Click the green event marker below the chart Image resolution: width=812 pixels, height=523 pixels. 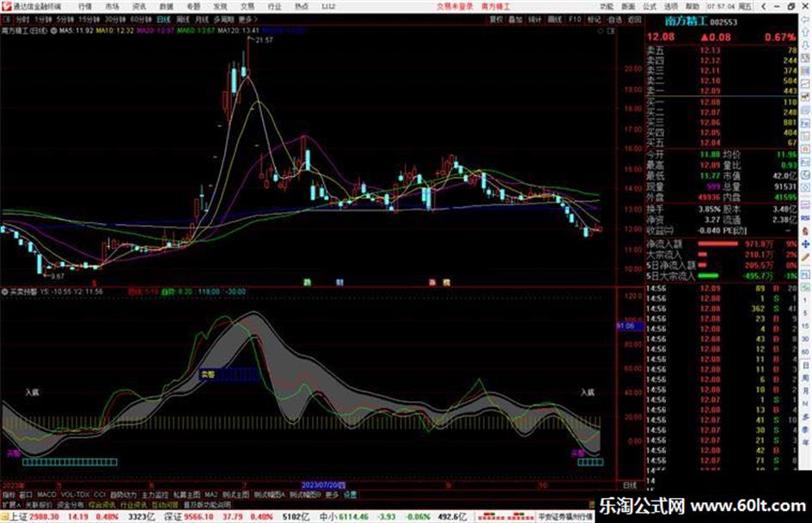307,283
